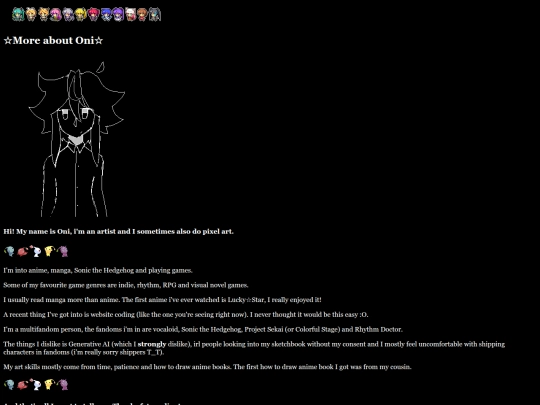Click the 'Hi! My name is Oni' bold line
Viewport: 540px width, 405px height.
coord(118,231)
